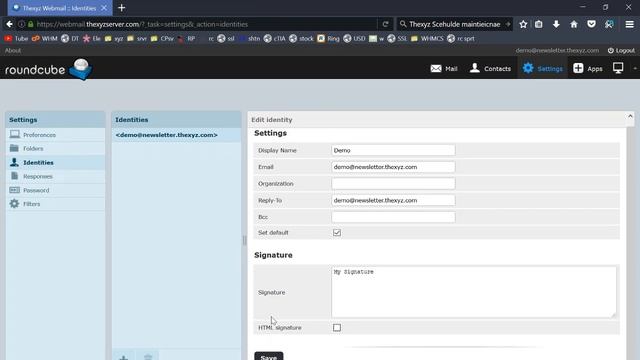
Task: Click the browser search box
Action: [x=455, y=24]
